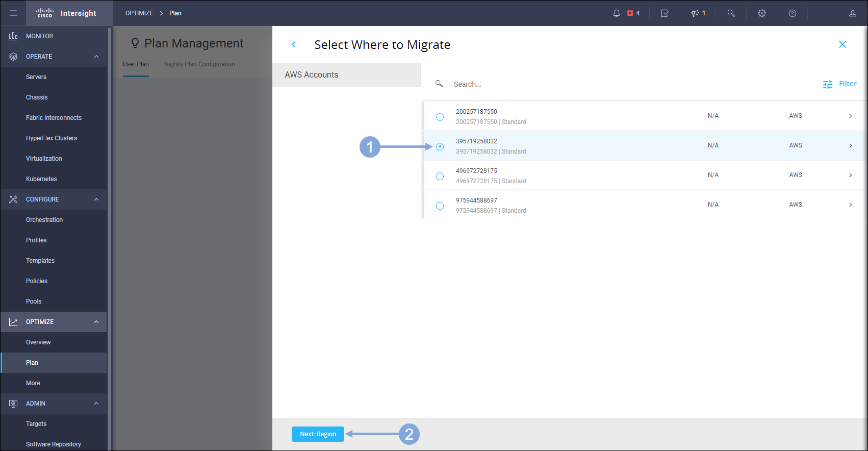868x451 pixels.
Task: Open the MONITOR menu item
Action: point(54,36)
